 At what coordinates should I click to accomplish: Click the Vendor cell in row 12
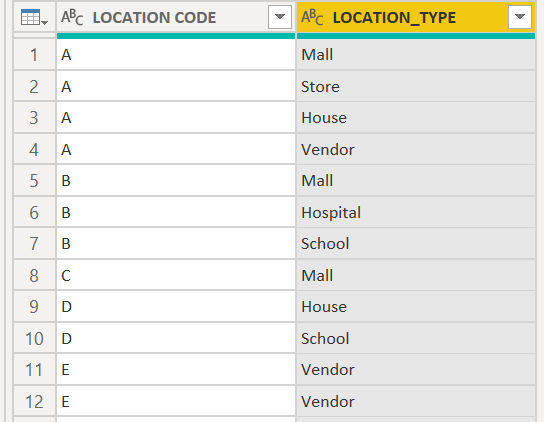coord(416,402)
